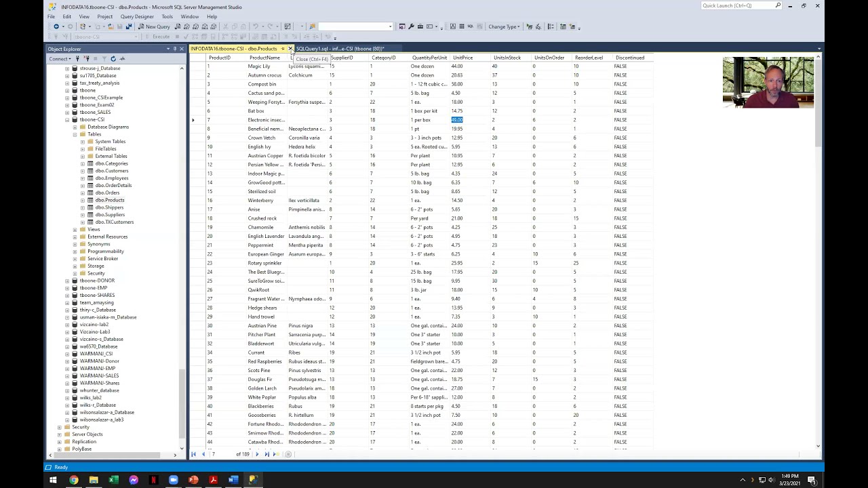Go to next record in grid navigator
868x488 pixels.
(257, 454)
